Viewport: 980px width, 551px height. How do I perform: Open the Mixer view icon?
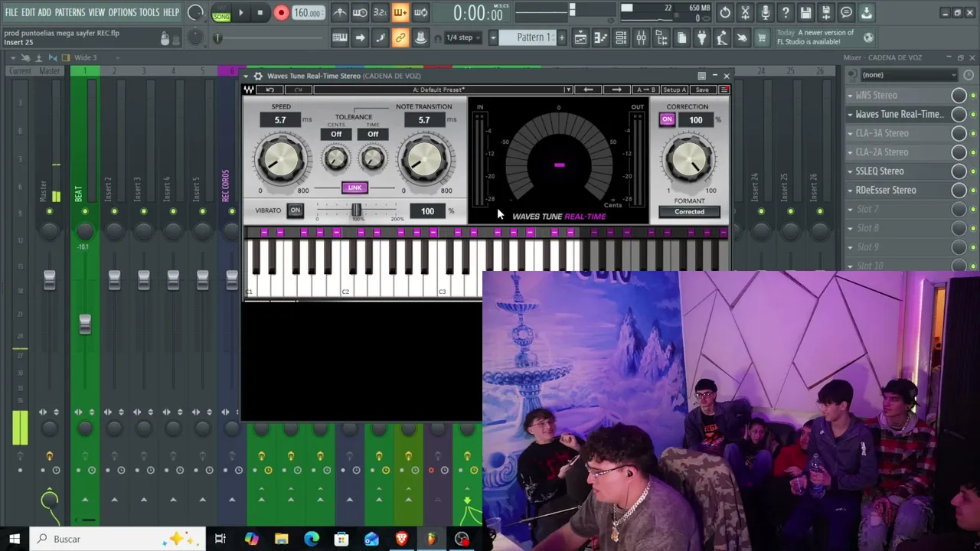(641, 37)
